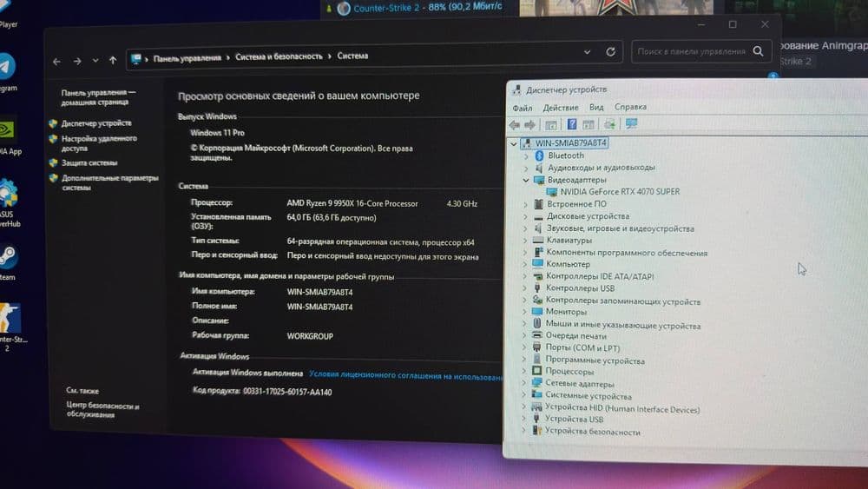Viewport: 868px width, 489px height.
Task: Expand Контроллеры USB category
Action: click(x=525, y=288)
